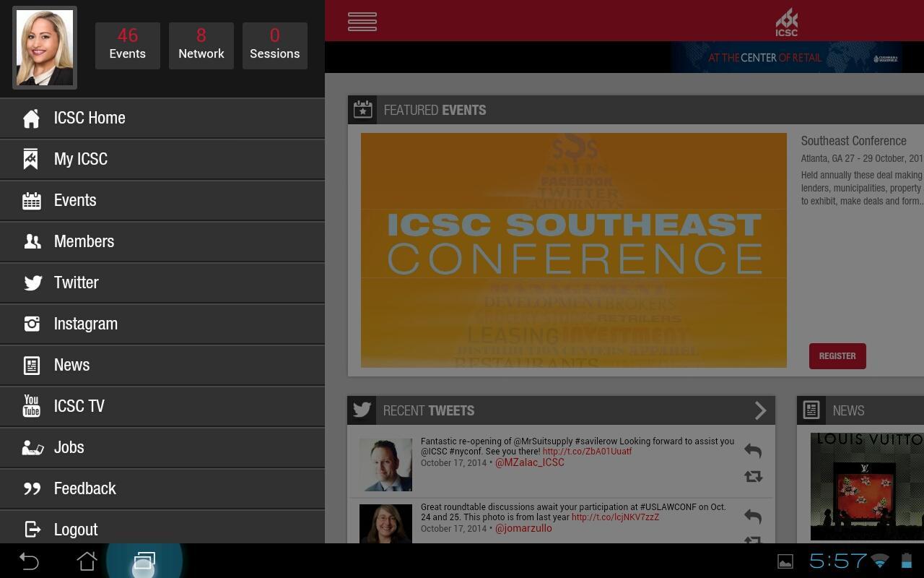Open the Jobs section from the menu
The image size is (924, 578).
click(x=69, y=447)
